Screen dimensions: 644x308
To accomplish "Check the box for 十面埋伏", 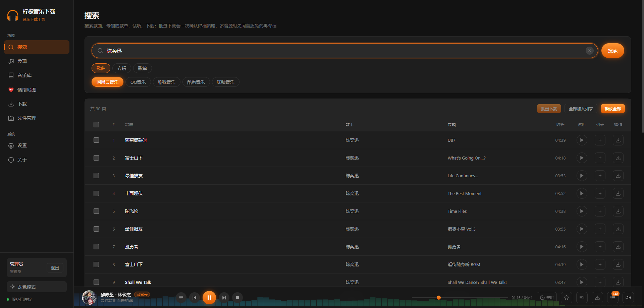I will (96, 193).
